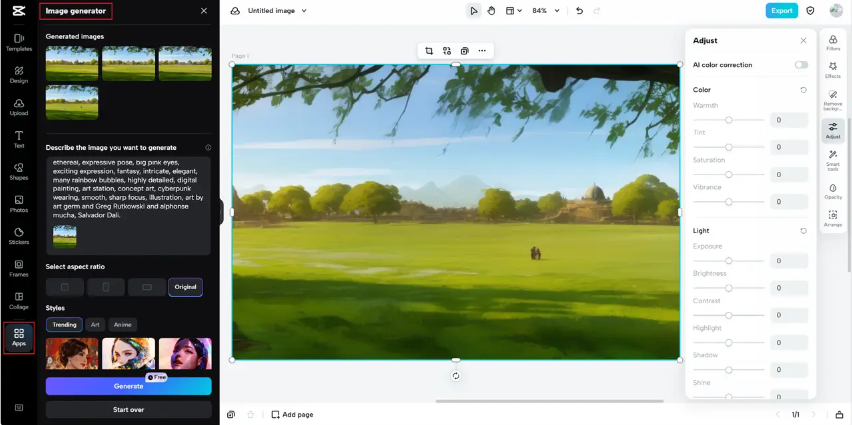
Task: Close the Adjust panel
Action: click(x=803, y=41)
